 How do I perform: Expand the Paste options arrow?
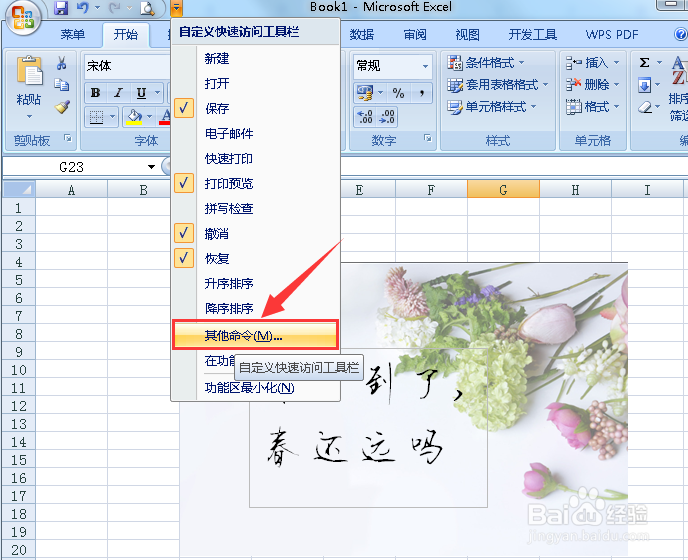click(x=29, y=116)
